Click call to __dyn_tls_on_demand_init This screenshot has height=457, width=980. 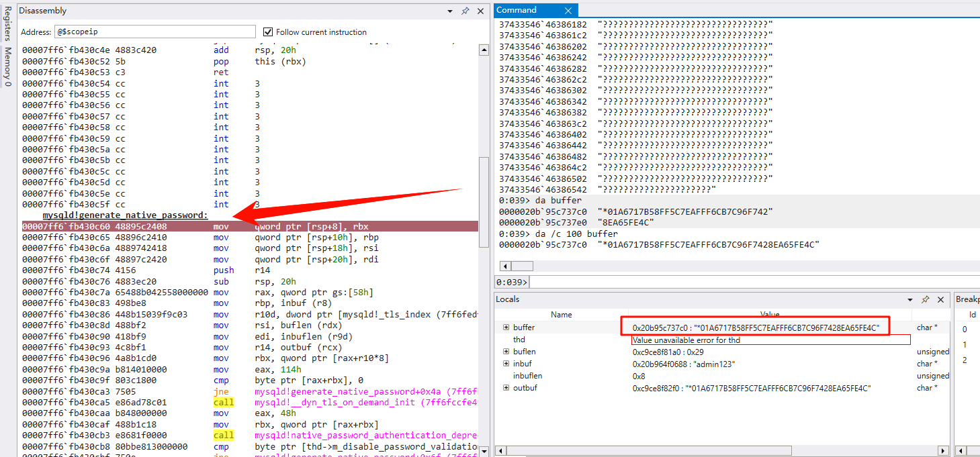[250, 402]
